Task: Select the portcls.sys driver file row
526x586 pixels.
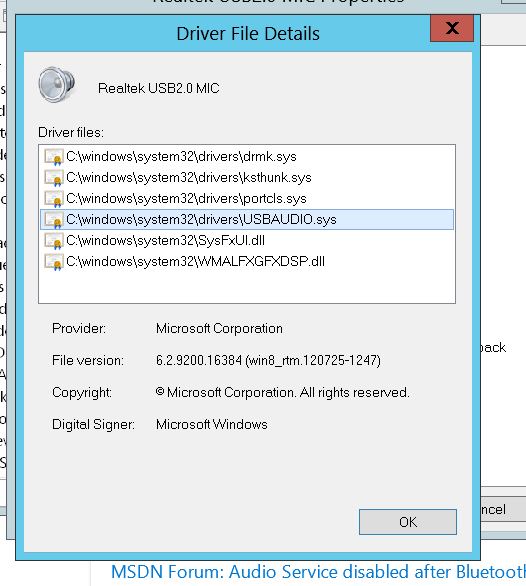Action: 247,198
